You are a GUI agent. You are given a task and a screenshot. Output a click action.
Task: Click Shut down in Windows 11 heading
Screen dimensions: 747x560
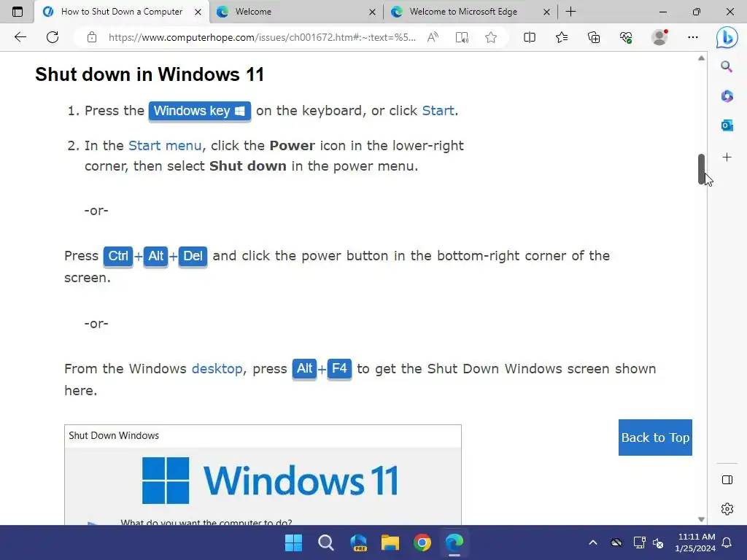pos(150,74)
